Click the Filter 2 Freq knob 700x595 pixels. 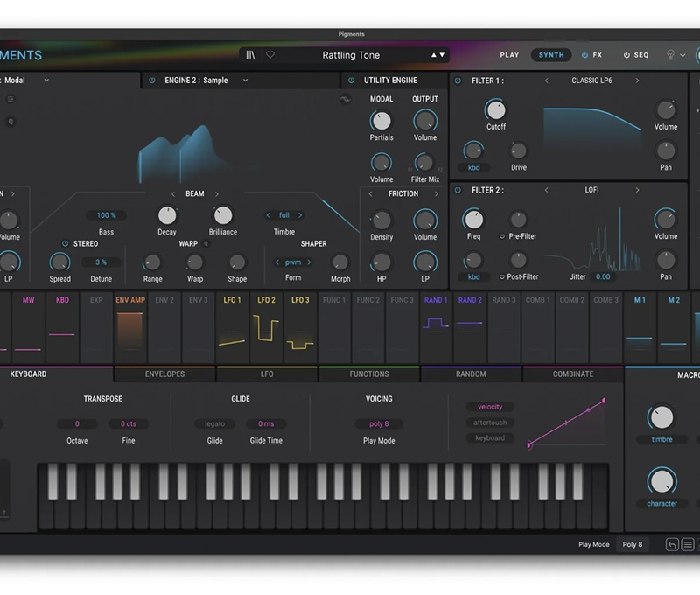[473, 220]
